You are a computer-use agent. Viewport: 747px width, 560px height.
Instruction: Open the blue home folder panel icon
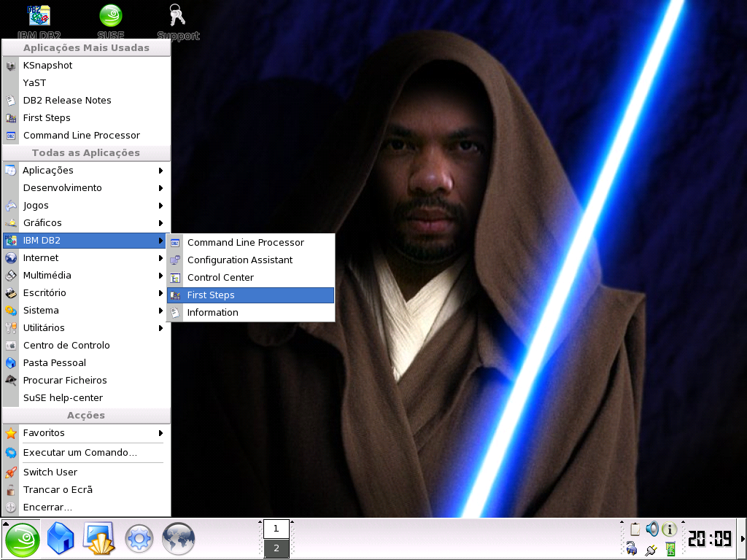pos(61,539)
